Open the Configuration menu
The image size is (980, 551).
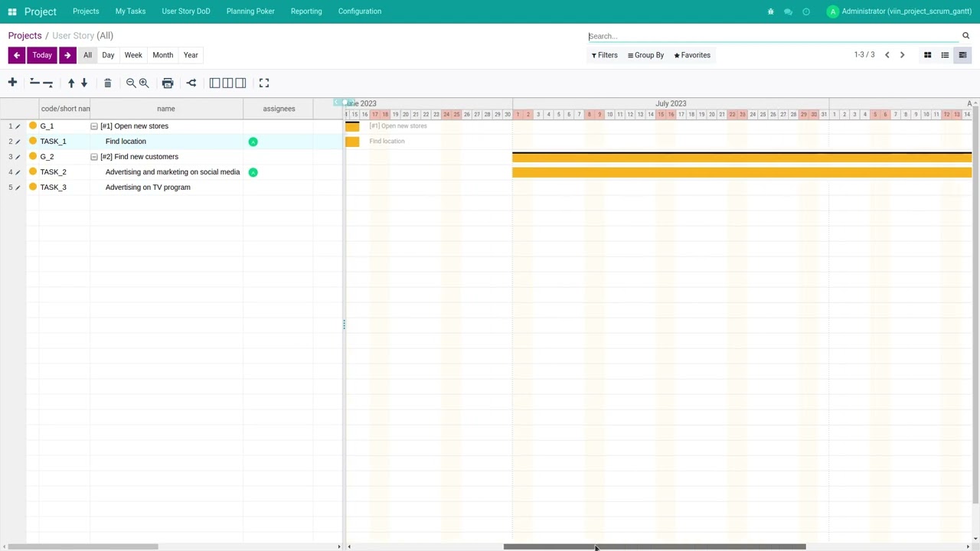tap(360, 11)
